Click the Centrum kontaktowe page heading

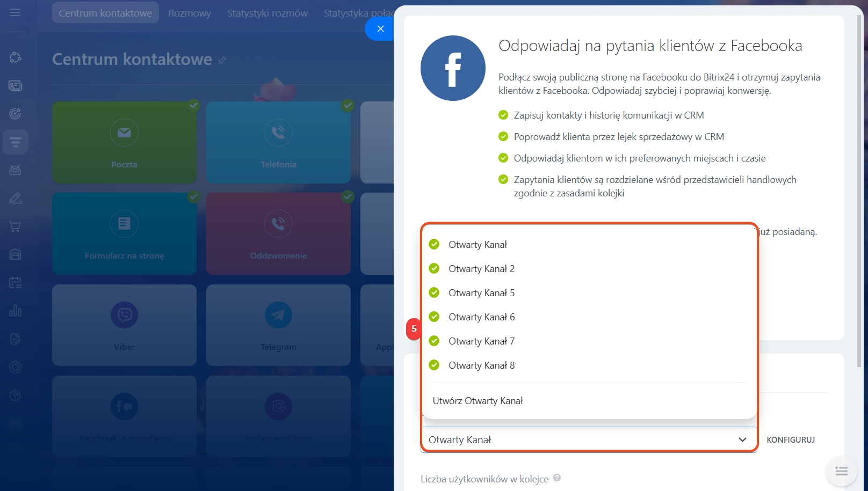coord(132,59)
